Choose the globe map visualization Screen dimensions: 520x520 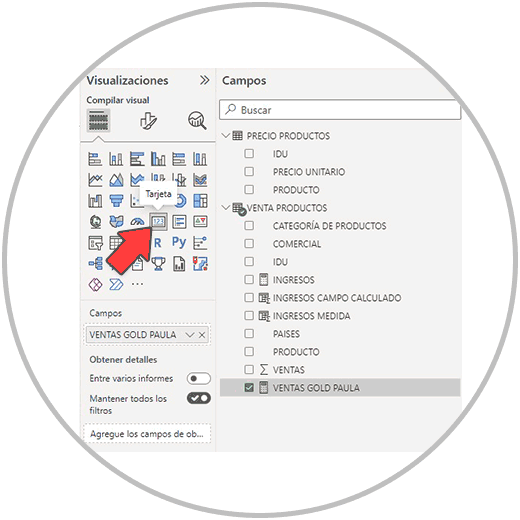(x=96, y=222)
